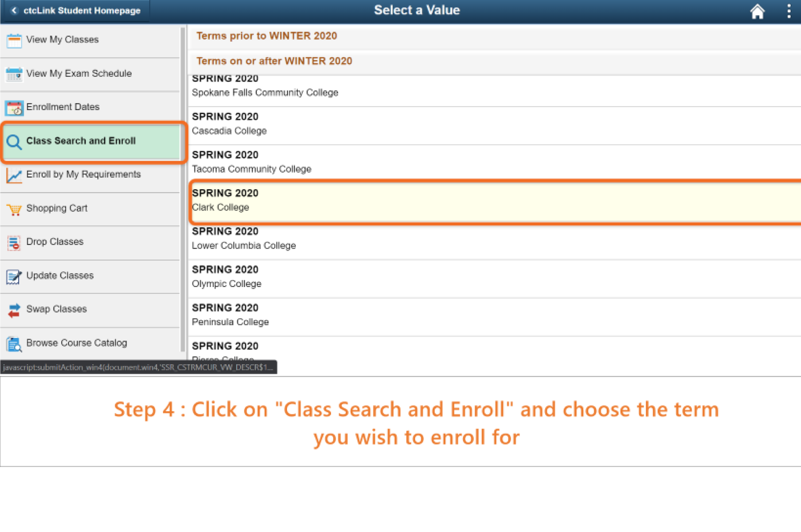Screen dimensions: 801x532
Task: Click the View My Exam Schedule icon
Action: pos(14,74)
